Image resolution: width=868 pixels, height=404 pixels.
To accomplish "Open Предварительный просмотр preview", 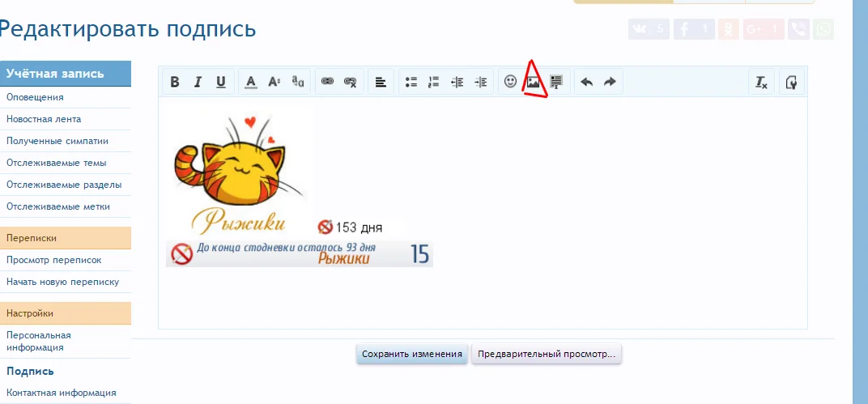I will click(x=547, y=354).
